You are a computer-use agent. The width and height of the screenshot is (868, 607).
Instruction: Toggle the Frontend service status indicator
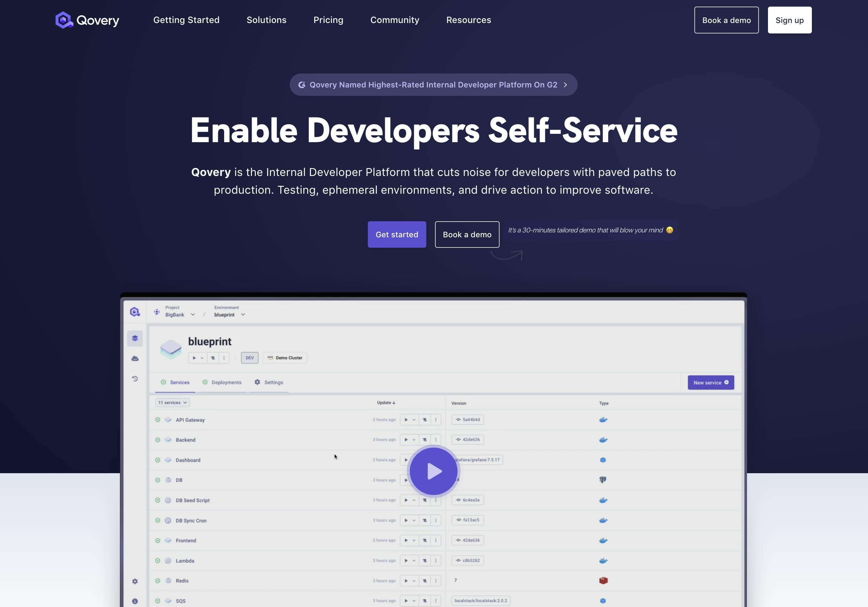pyautogui.click(x=158, y=540)
